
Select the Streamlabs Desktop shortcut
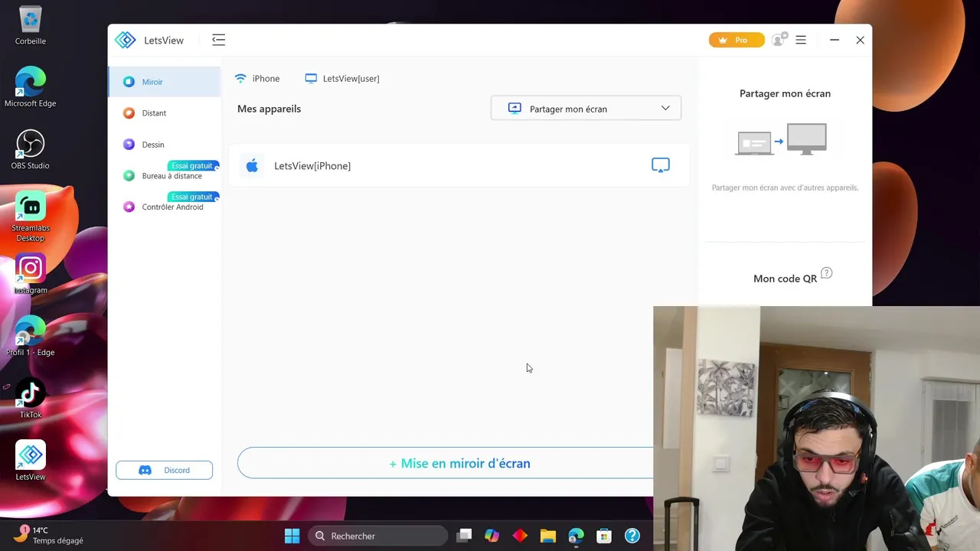pos(31,217)
